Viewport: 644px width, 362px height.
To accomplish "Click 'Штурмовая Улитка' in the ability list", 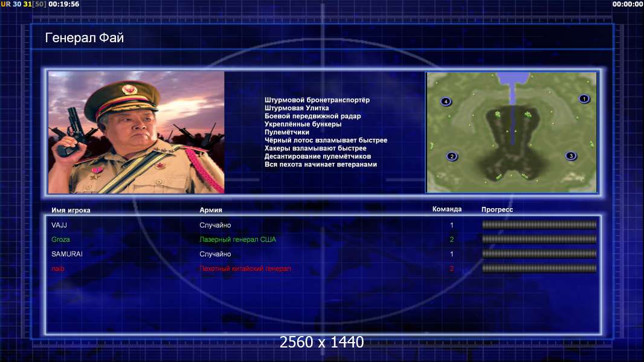I will pyautogui.click(x=297, y=108).
